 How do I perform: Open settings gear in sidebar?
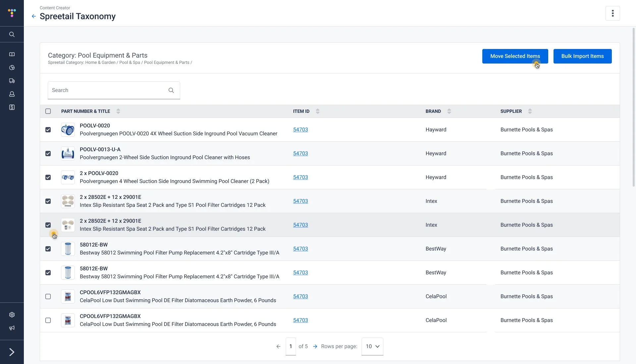coord(12,315)
